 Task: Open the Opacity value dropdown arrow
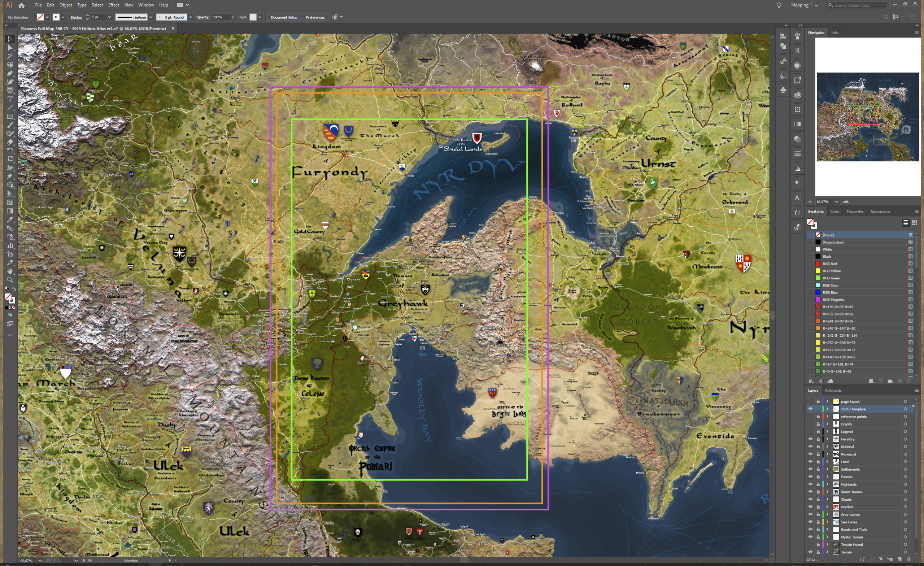(x=233, y=17)
